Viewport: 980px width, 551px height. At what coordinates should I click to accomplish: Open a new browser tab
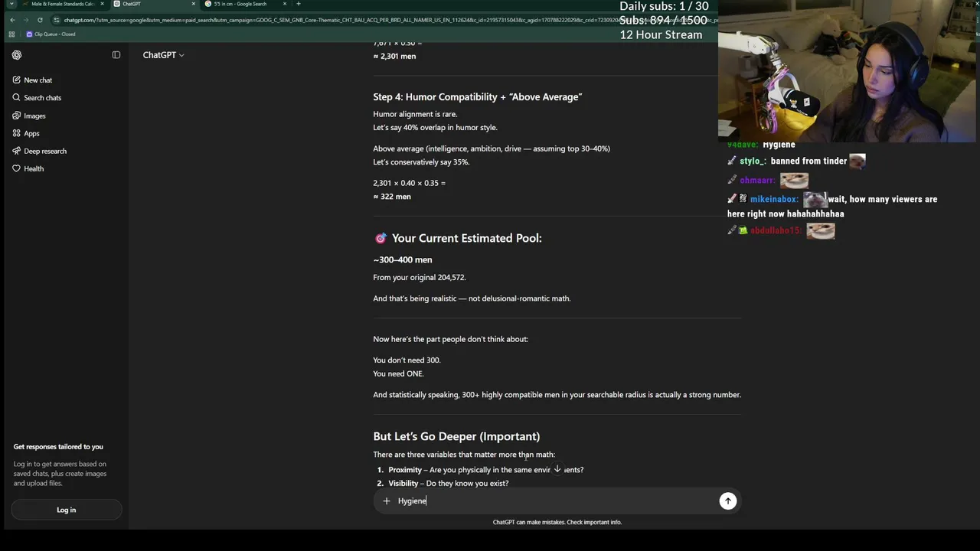(x=299, y=4)
